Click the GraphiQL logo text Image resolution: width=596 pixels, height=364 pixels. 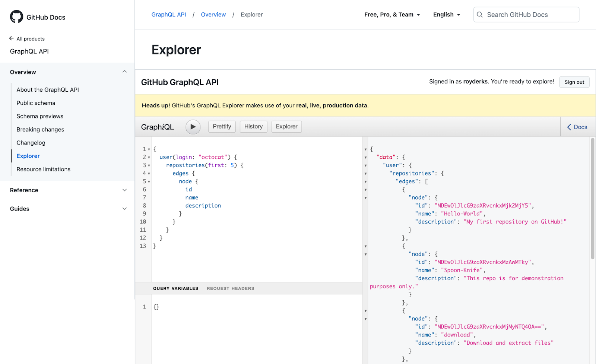pos(158,127)
